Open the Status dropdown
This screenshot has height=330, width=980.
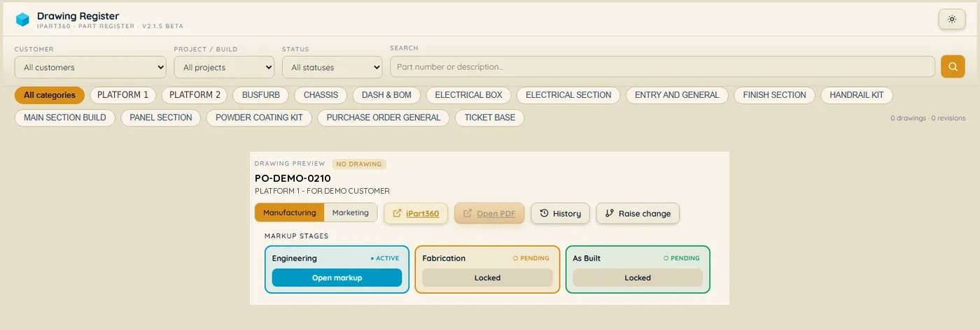click(x=332, y=67)
